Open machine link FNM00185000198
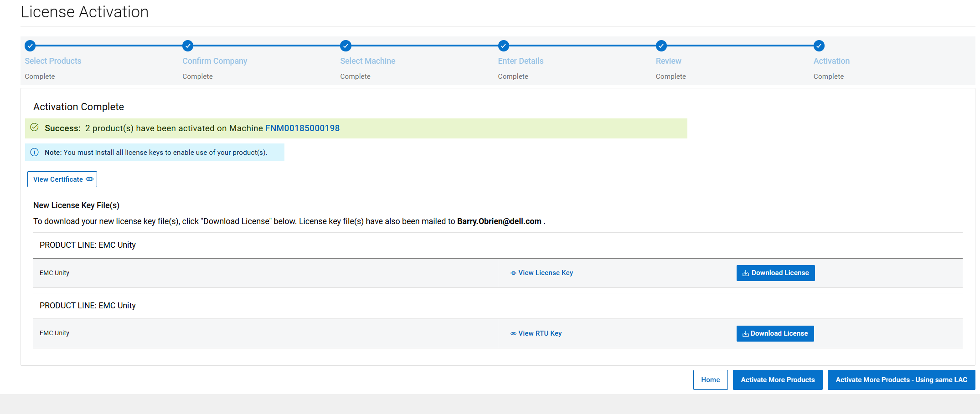The height and width of the screenshot is (414, 980). click(302, 128)
